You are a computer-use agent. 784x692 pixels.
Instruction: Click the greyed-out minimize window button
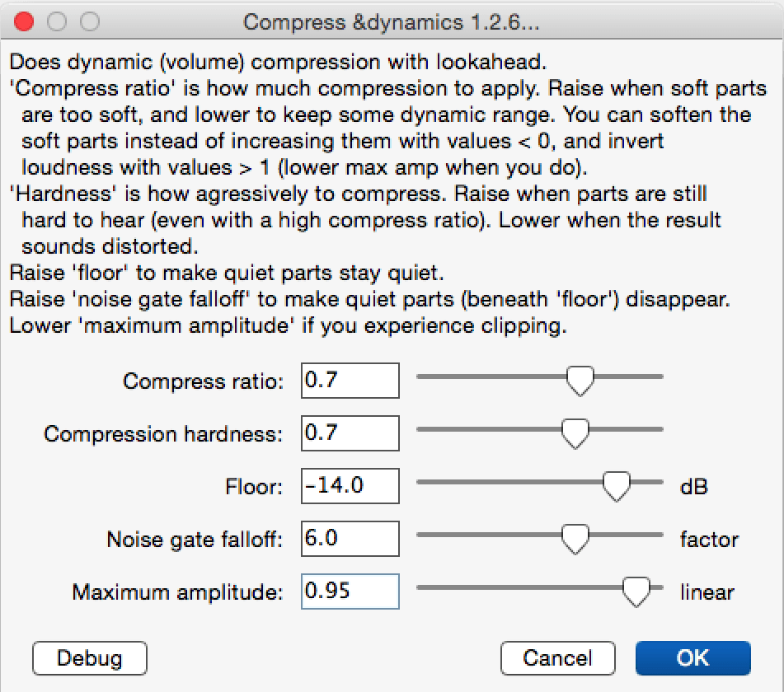[x=57, y=21]
